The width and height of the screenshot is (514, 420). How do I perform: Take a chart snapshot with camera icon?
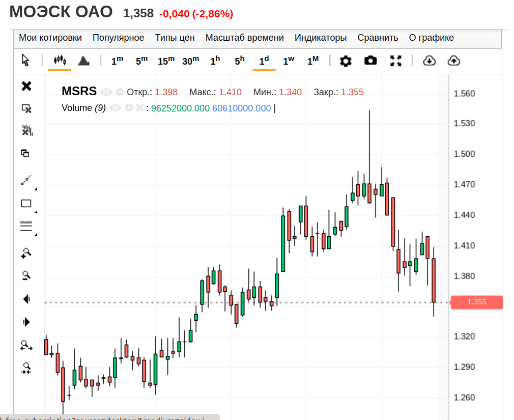pyautogui.click(x=370, y=61)
